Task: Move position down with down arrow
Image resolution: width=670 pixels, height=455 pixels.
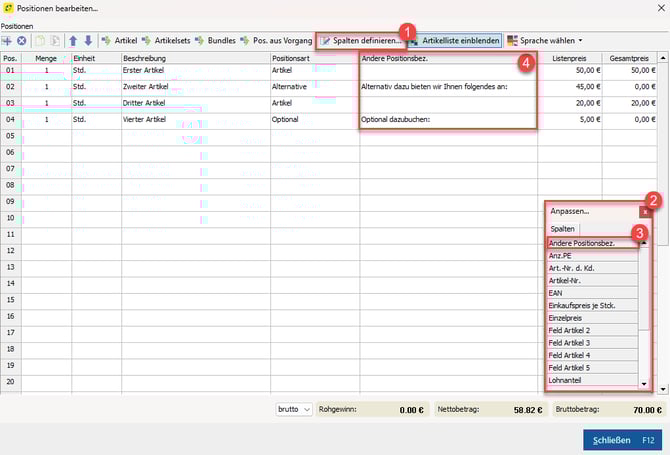Action: tap(88, 41)
